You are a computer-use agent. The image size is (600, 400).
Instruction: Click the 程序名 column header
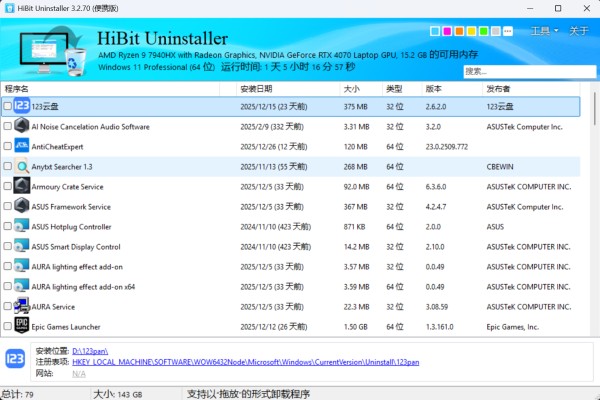point(18,88)
